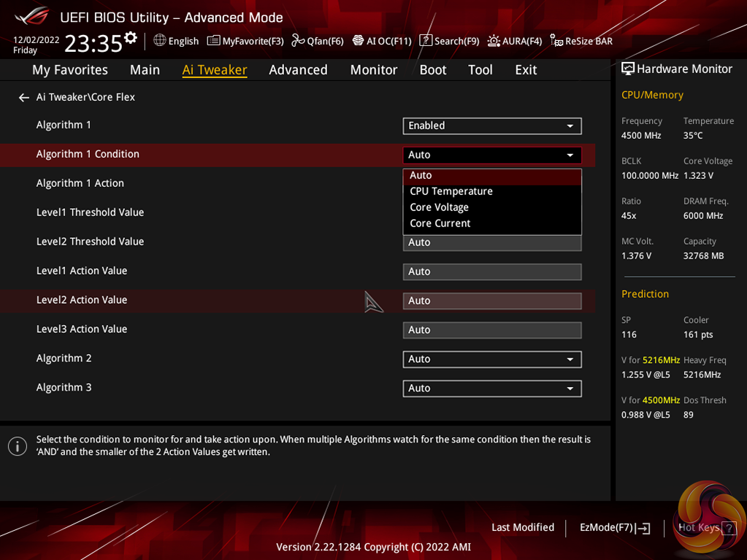Expand the Algorithm 1 Enabled dropdown
Image resolution: width=747 pixels, height=560 pixels.
click(491, 126)
